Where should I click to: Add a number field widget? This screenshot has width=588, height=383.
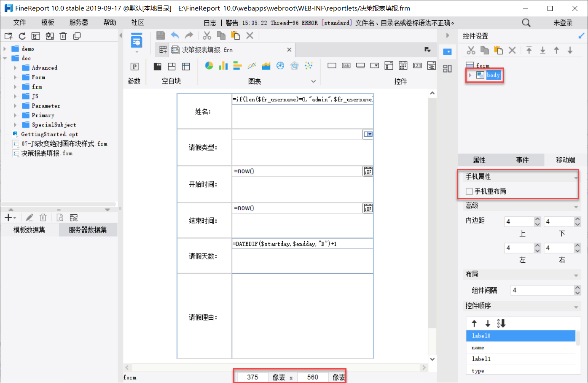click(x=417, y=65)
